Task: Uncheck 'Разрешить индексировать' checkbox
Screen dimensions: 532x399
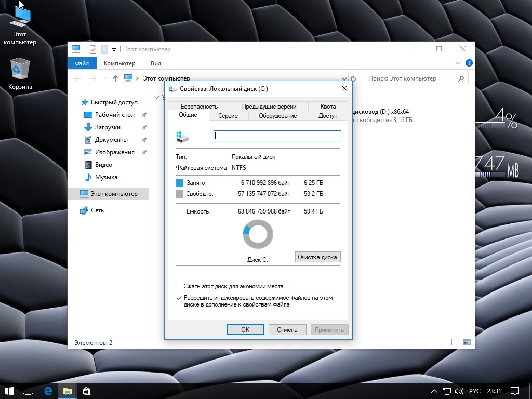Action: [x=179, y=298]
